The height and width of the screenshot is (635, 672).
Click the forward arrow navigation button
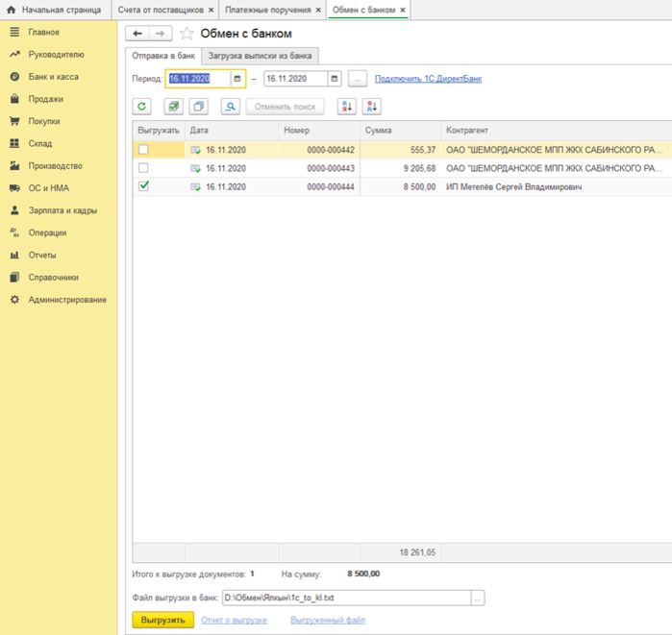(x=161, y=34)
